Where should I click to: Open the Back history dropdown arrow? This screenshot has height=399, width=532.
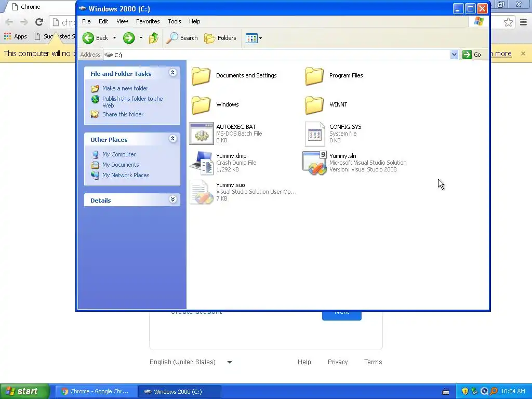tap(114, 38)
